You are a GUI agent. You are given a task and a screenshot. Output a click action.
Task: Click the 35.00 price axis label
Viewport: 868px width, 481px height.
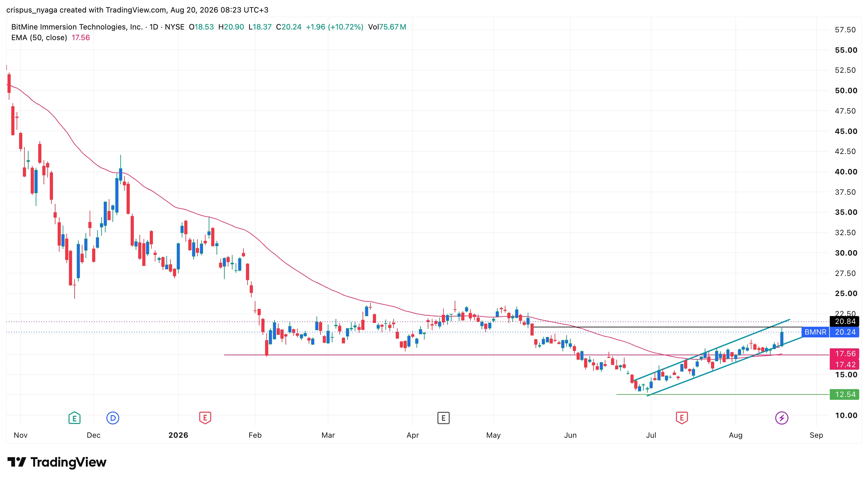pyautogui.click(x=846, y=212)
